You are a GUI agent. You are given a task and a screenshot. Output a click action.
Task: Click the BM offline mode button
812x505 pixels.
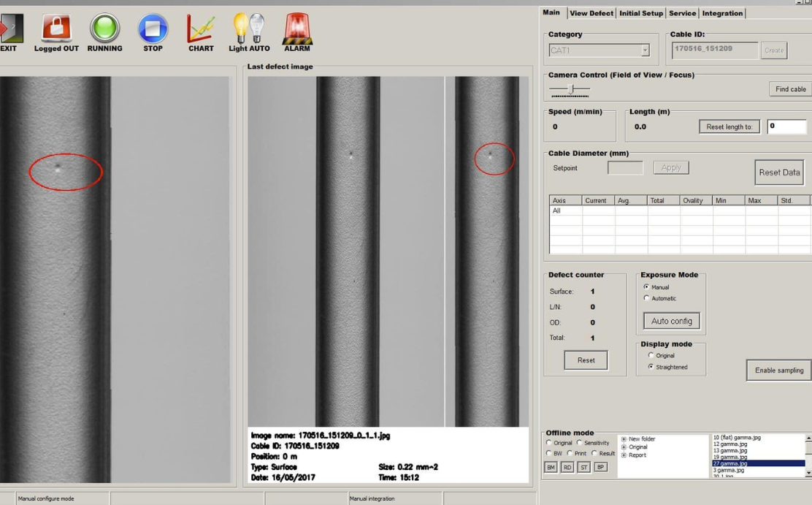[551, 467]
